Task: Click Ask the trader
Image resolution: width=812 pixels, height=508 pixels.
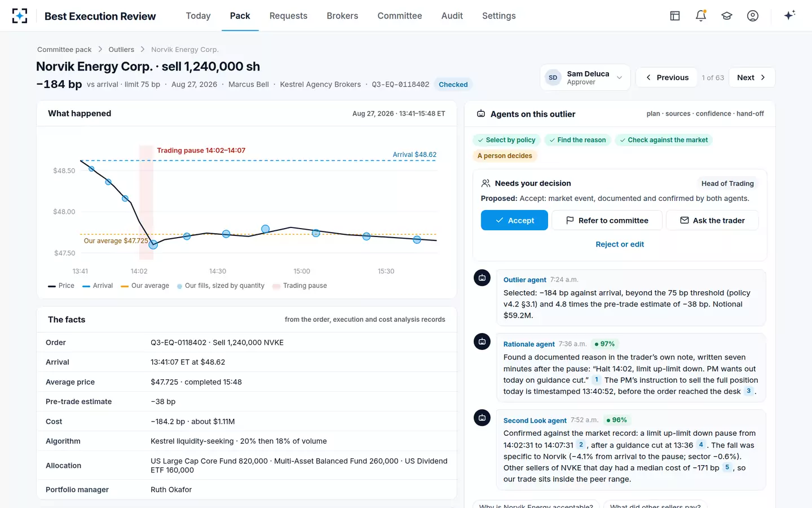Action: point(712,220)
